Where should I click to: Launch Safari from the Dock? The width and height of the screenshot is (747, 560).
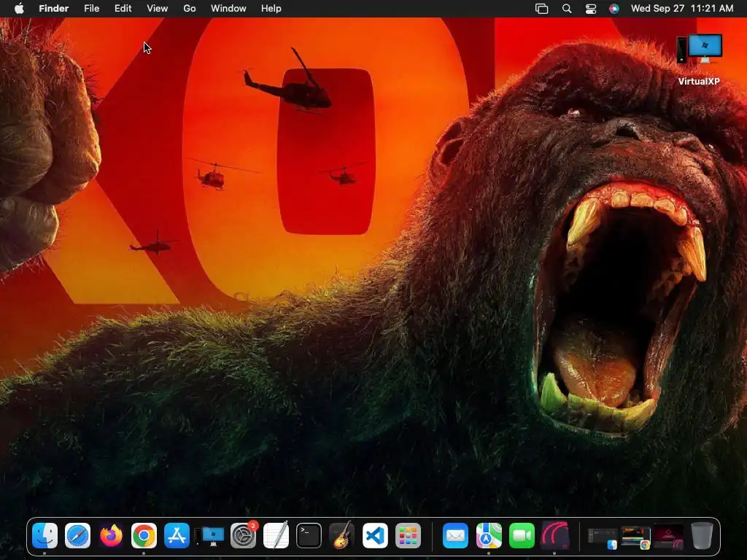coord(77,536)
